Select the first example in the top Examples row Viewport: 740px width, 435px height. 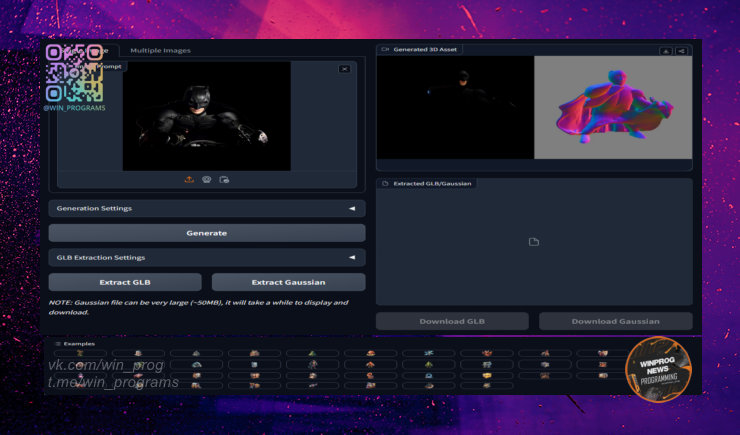(80, 353)
